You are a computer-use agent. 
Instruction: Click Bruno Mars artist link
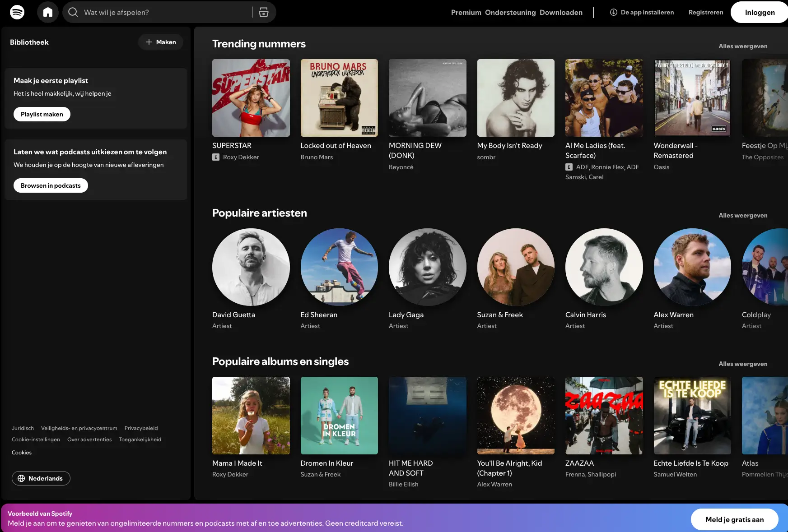click(317, 157)
